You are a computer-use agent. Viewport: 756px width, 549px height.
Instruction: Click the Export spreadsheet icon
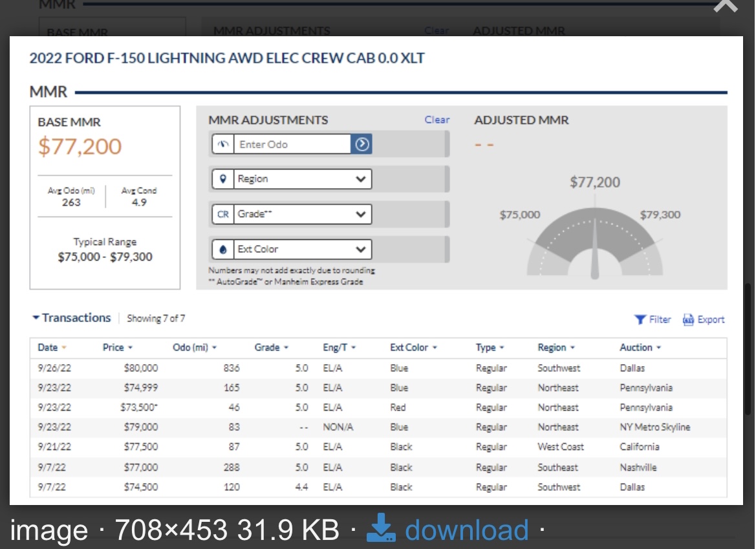[688, 319]
